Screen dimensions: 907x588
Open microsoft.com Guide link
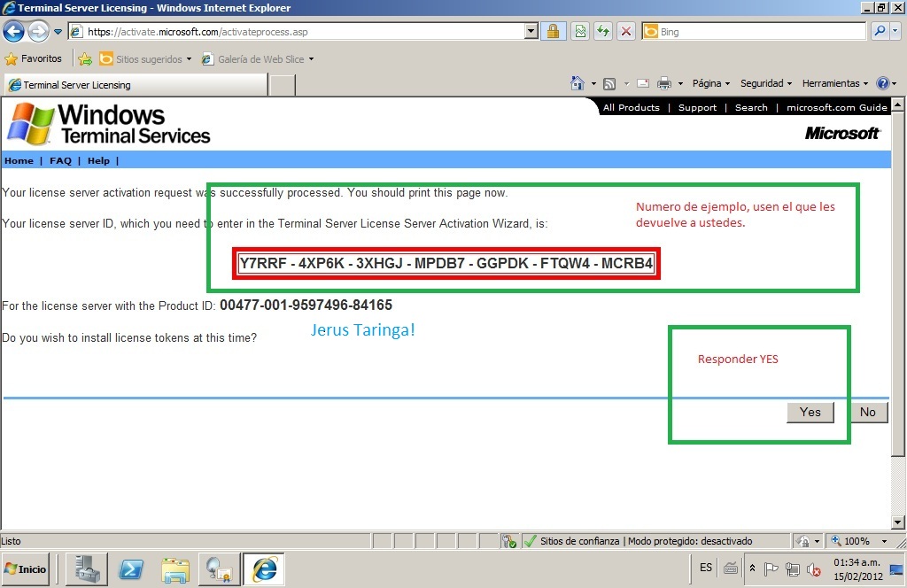click(836, 107)
